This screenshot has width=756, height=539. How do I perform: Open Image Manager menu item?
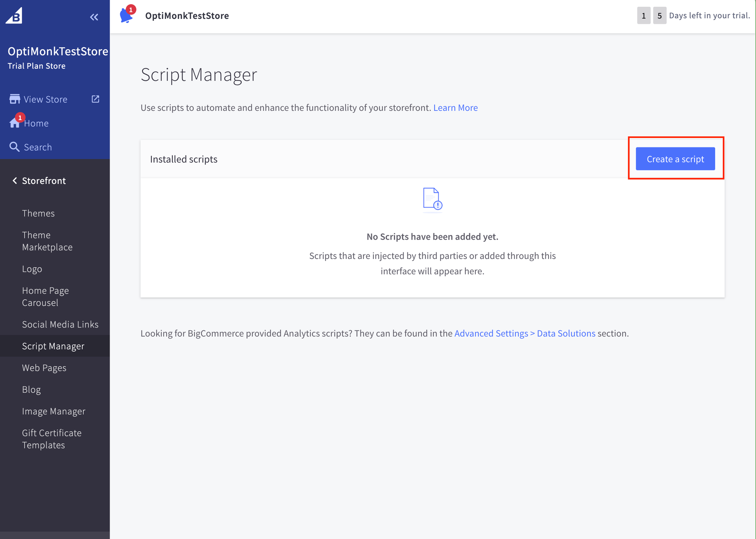click(x=54, y=411)
